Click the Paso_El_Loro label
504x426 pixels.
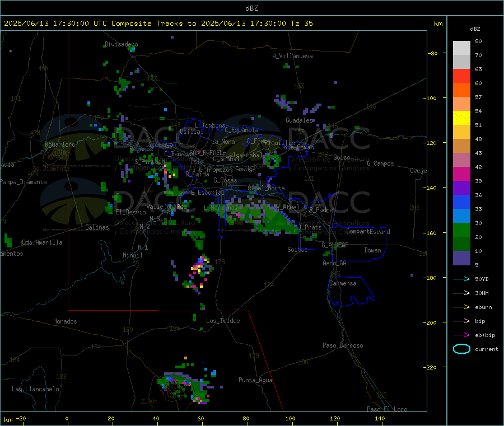click(387, 409)
